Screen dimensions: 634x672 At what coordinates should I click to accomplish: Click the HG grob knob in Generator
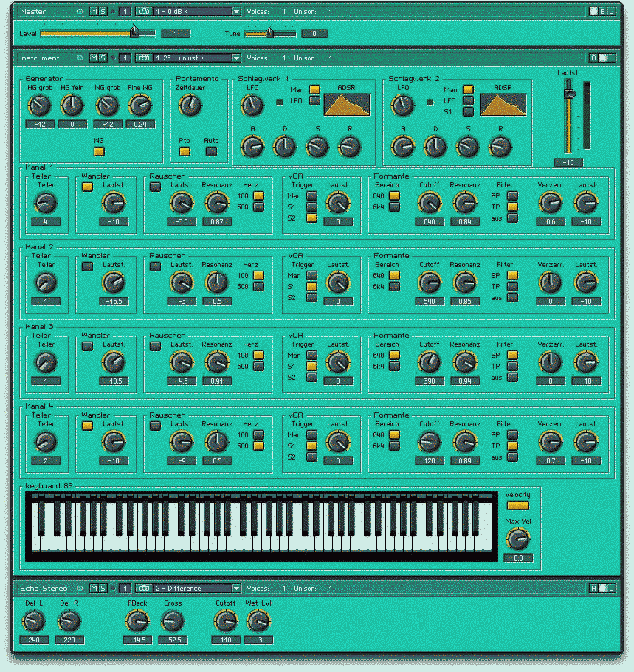tap(40, 107)
